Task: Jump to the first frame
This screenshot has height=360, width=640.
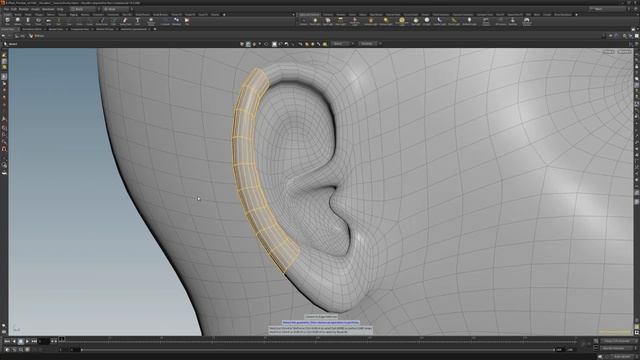Action: pyautogui.click(x=7, y=341)
